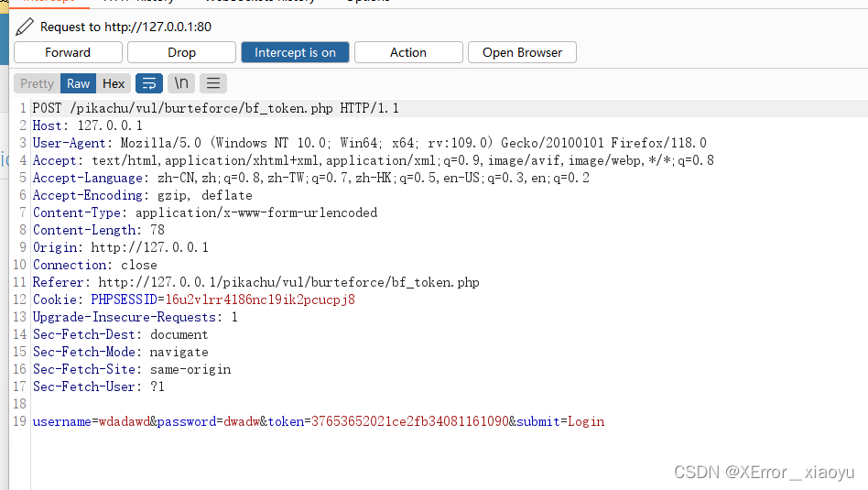Click the PHPSESSID cookie value
868x490 pixels.
[259, 299]
